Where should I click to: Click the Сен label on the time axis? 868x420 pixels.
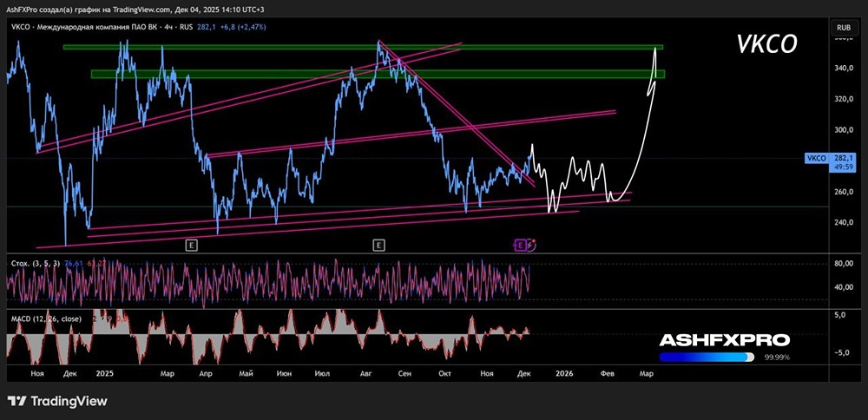pos(404,374)
